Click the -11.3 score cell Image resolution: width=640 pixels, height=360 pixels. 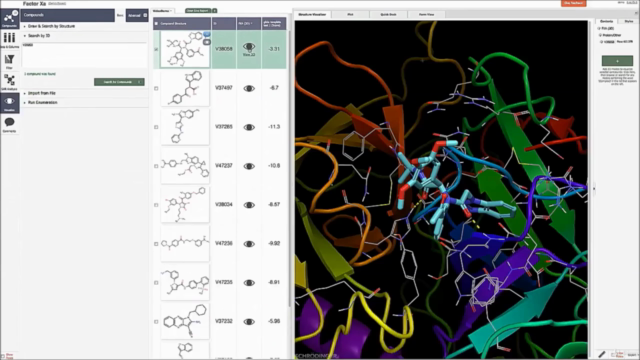pos(274,127)
